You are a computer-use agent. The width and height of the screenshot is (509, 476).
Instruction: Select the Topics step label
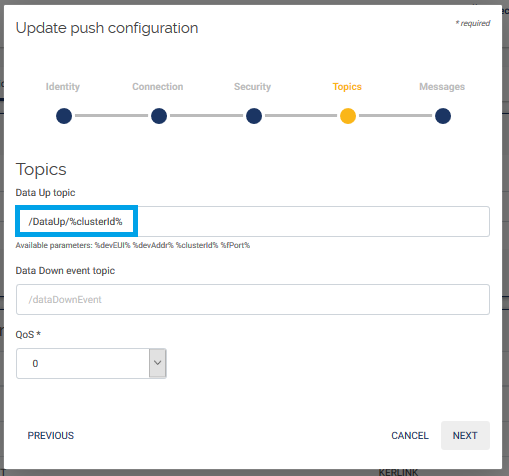[x=347, y=87]
